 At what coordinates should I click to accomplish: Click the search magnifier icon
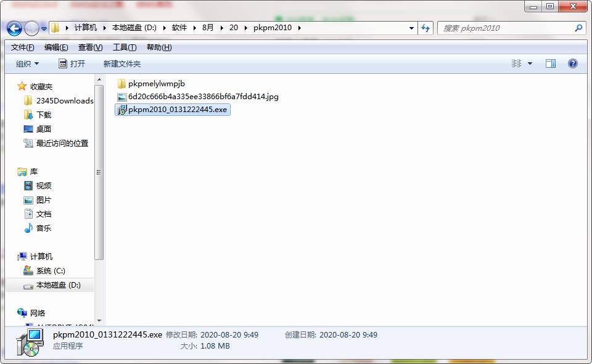coord(578,28)
